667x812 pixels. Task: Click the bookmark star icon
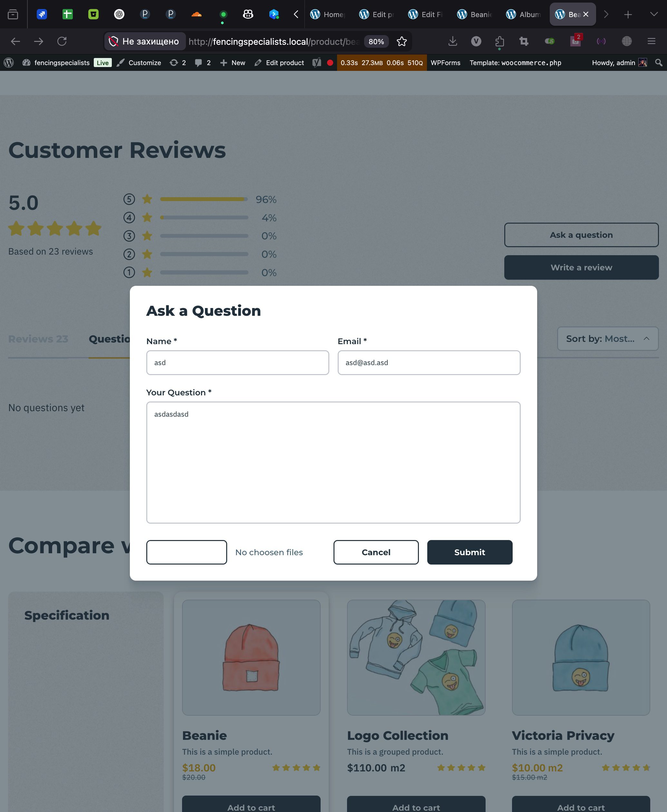[401, 42]
